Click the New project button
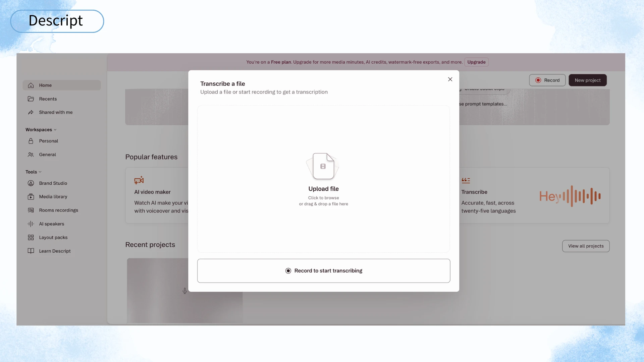Screen dimensions: 644x362 [588, 80]
